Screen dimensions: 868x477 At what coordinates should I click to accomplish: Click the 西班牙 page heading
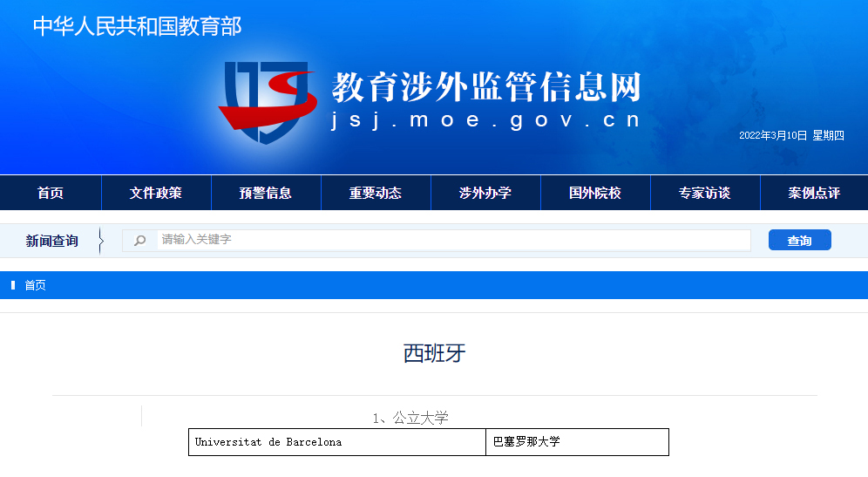(435, 353)
